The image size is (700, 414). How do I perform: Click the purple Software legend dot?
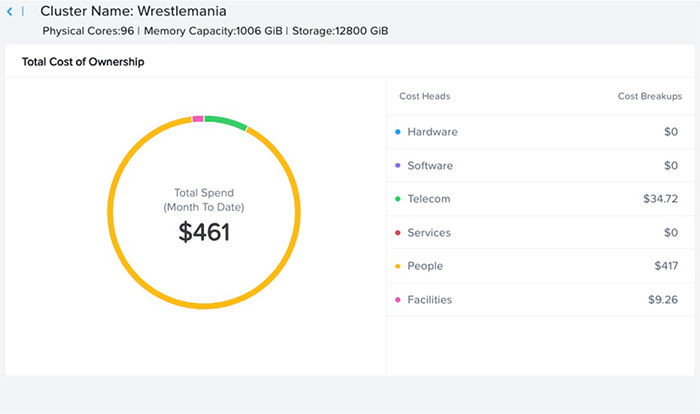point(398,165)
